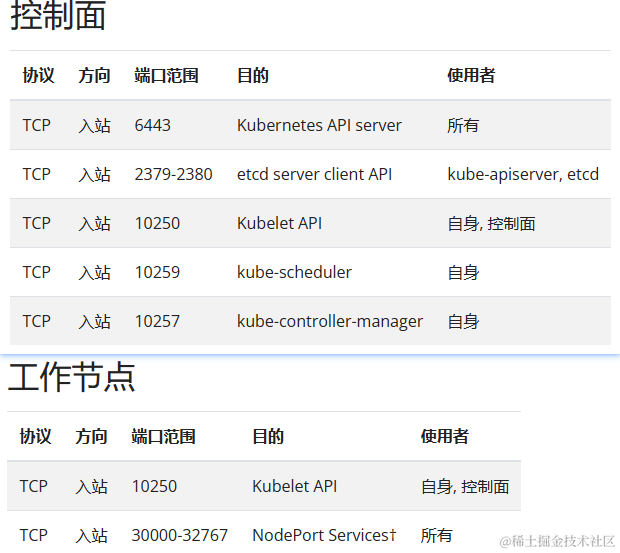Click port range 30000-32767
Image resolution: width=620 pixels, height=553 pixels.
click(x=180, y=535)
